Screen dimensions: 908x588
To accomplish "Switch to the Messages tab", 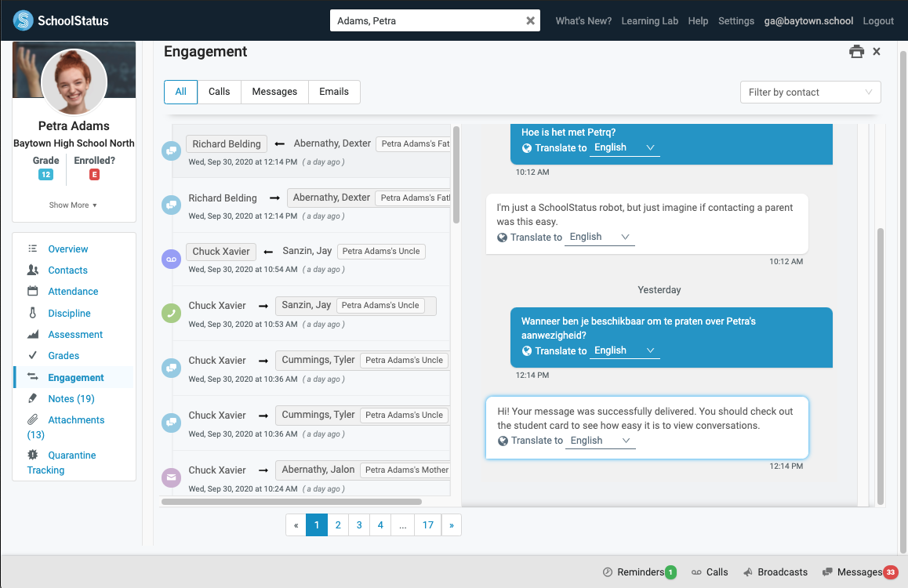I will pos(274,92).
